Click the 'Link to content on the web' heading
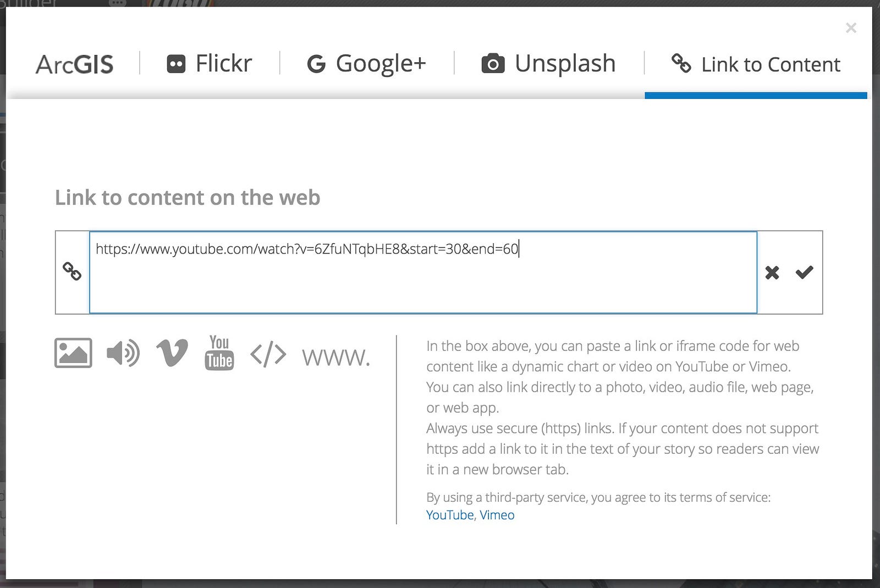 click(188, 197)
